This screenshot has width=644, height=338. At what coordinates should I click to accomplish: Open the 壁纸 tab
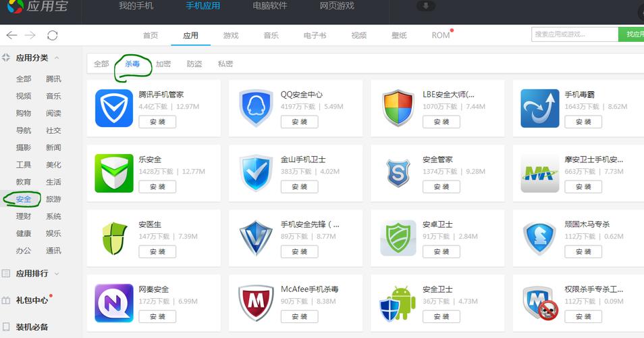(x=399, y=35)
